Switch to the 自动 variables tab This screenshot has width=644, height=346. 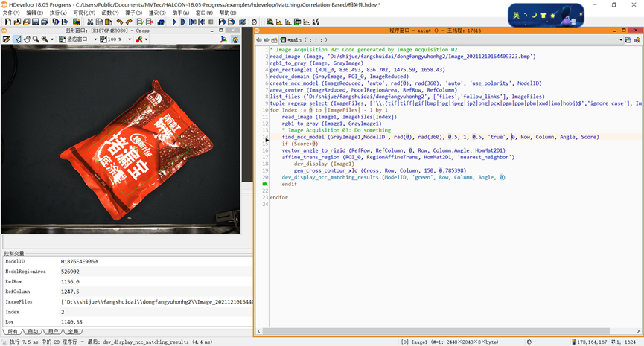click(33, 331)
